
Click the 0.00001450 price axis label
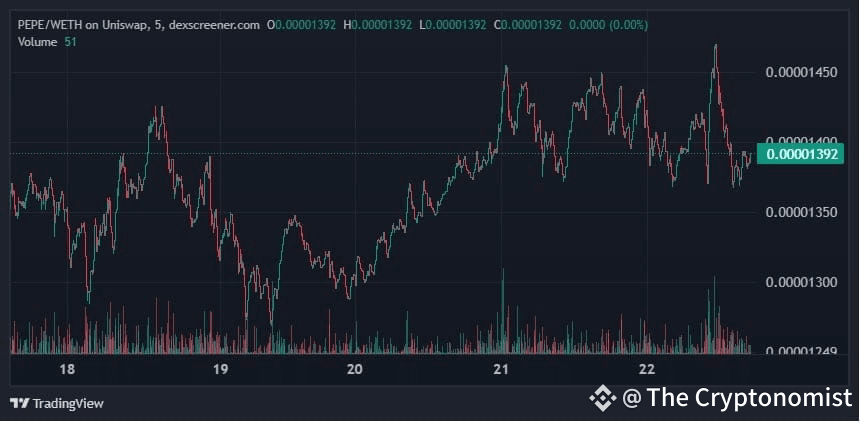[x=801, y=73]
